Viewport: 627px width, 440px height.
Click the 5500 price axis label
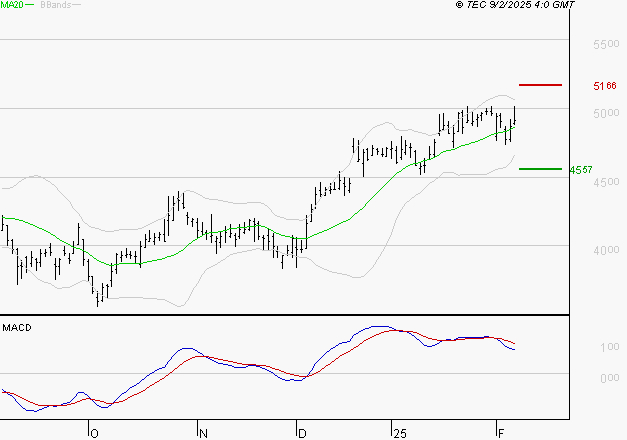pos(606,44)
